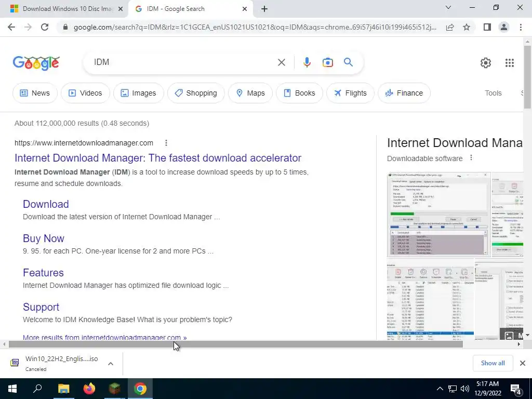Filter results by Images
532x399 pixels.
click(x=138, y=93)
